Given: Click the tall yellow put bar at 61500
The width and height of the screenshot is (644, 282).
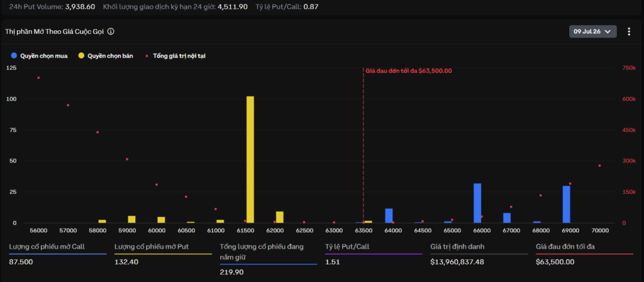Looking at the screenshot, I should click(x=250, y=159).
